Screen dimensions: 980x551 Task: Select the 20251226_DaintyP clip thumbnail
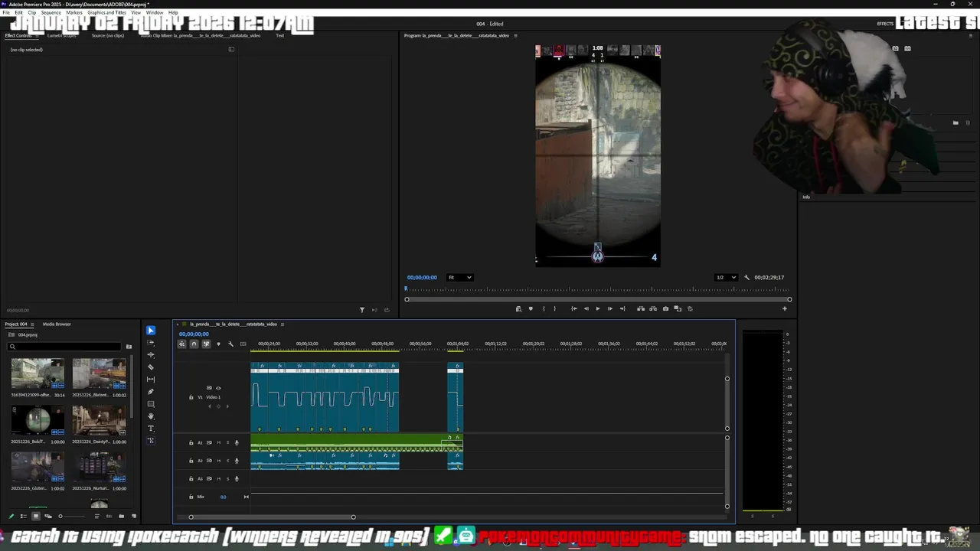point(100,420)
